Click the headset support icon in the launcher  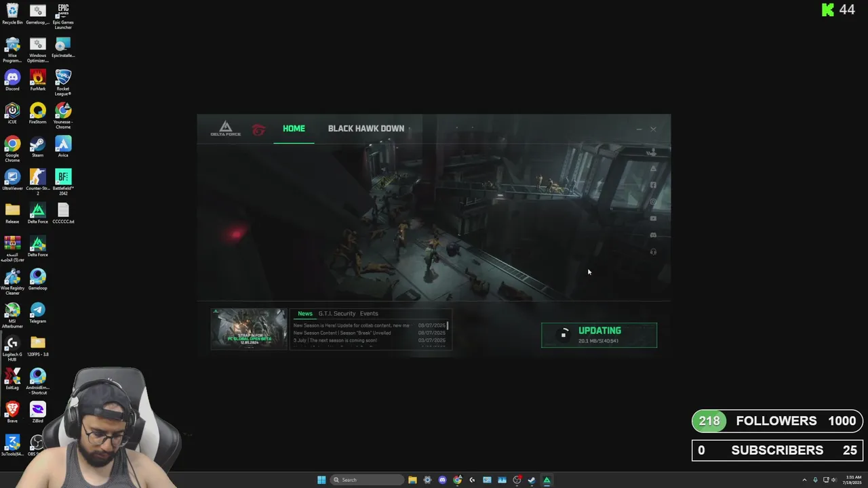(653, 252)
